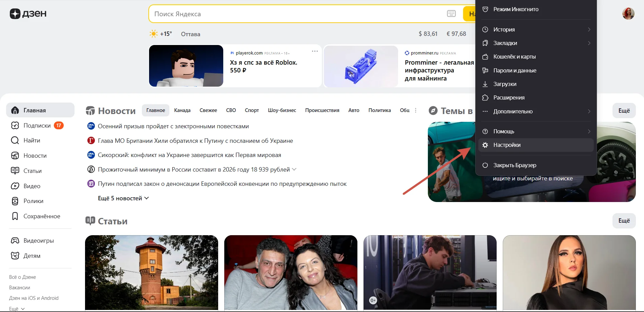Click the Главная home icon in sidebar

15,110
